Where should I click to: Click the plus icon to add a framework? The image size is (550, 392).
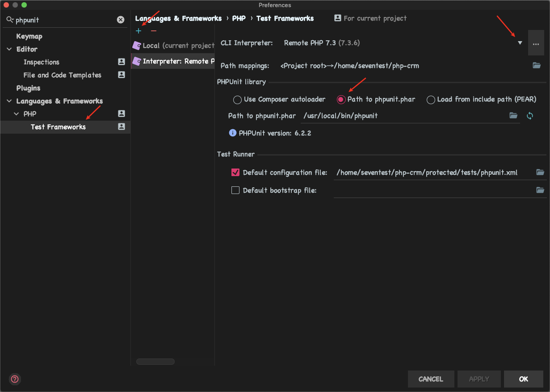pyautogui.click(x=139, y=31)
